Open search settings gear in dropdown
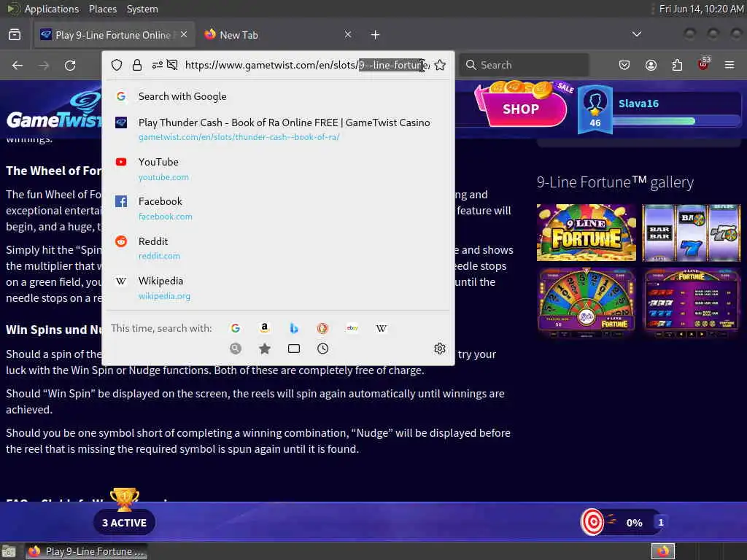The height and width of the screenshot is (560, 747). 440,349
